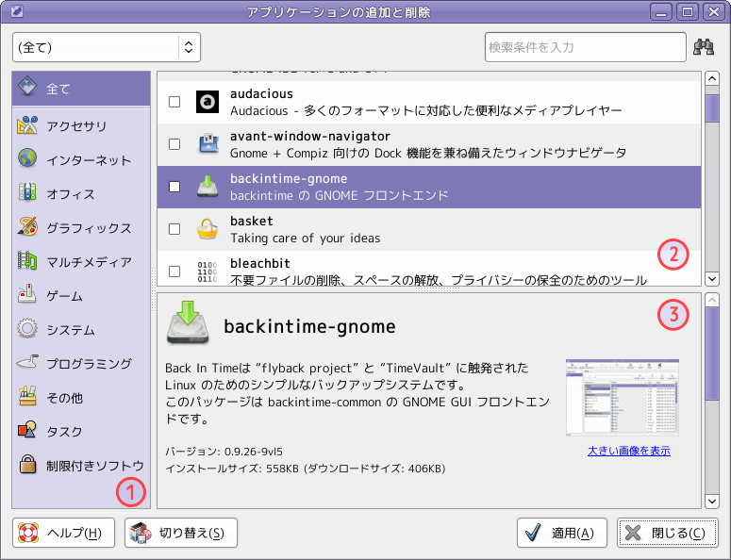Image resolution: width=731 pixels, height=560 pixels.
Task: Tick the backintime-gnome checkbox
Action: 174,187
